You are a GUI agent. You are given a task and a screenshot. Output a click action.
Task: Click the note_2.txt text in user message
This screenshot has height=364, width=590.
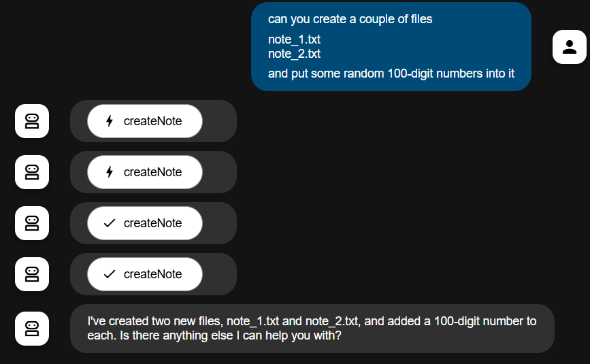294,54
